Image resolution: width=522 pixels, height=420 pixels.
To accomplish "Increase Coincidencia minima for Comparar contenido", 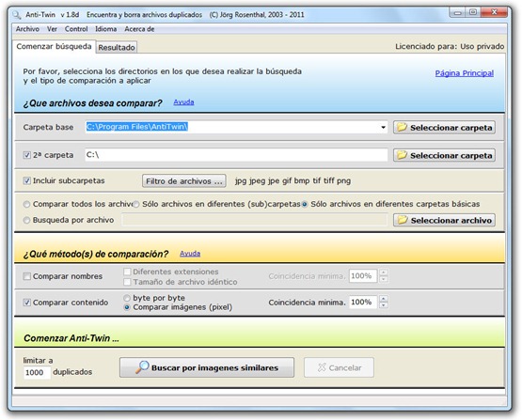I will [384, 299].
